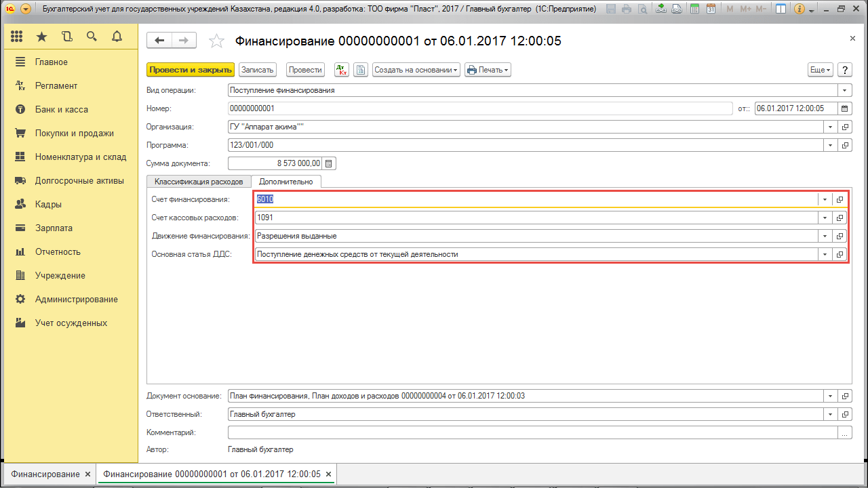Add document to favorites with outline star
868x488 pixels.
(216, 41)
